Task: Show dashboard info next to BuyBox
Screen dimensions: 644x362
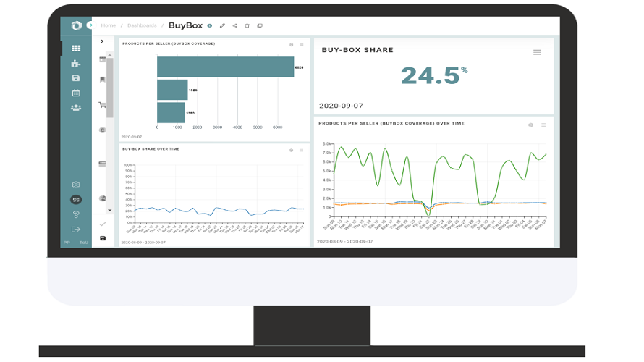Action: click(x=210, y=25)
